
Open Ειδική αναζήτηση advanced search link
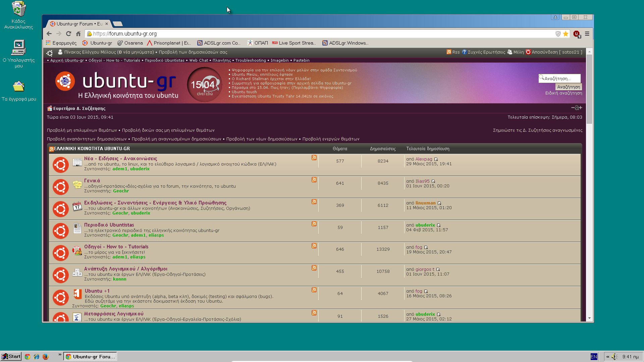(x=563, y=93)
